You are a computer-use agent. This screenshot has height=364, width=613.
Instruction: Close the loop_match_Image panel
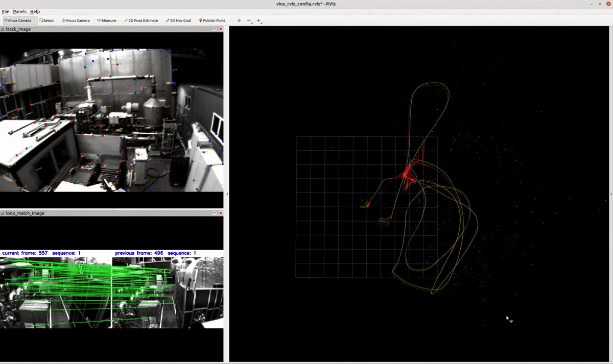click(x=221, y=213)
